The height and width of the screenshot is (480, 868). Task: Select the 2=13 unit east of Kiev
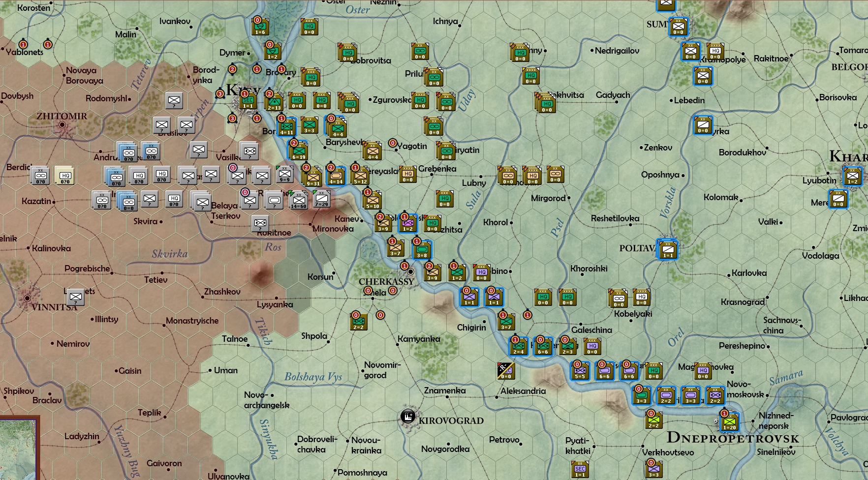pos(274,102)
